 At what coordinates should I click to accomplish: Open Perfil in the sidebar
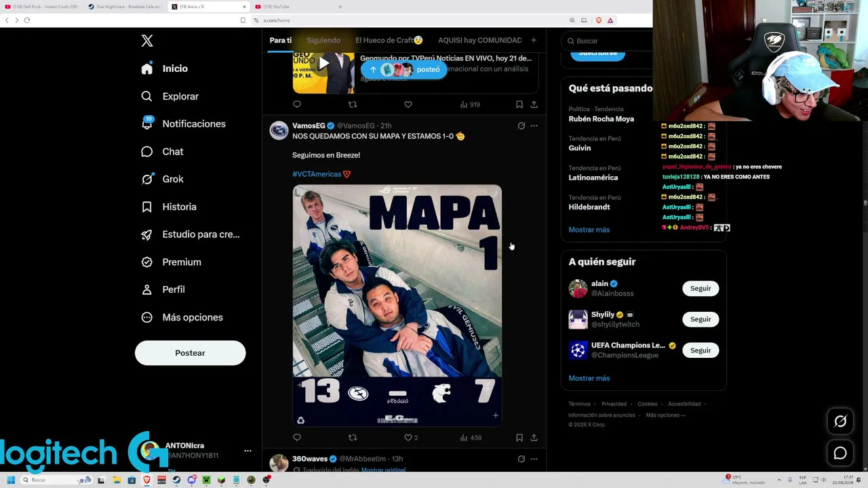pyautogui.click(x=163, y=289)
